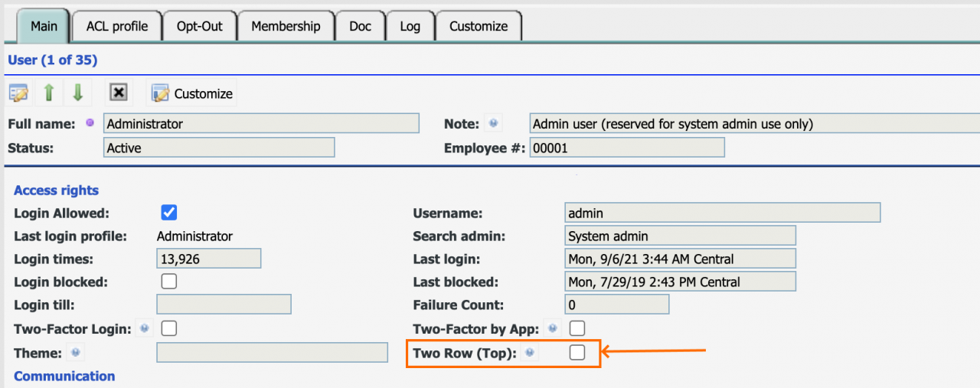Click help icon beside Theme label
The width and height of the screenshot is (980, 388).
[x=75, y=353]
